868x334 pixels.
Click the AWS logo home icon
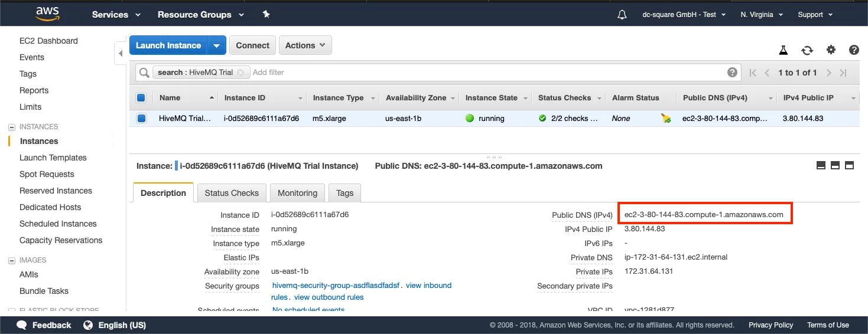tap(47, 14)
